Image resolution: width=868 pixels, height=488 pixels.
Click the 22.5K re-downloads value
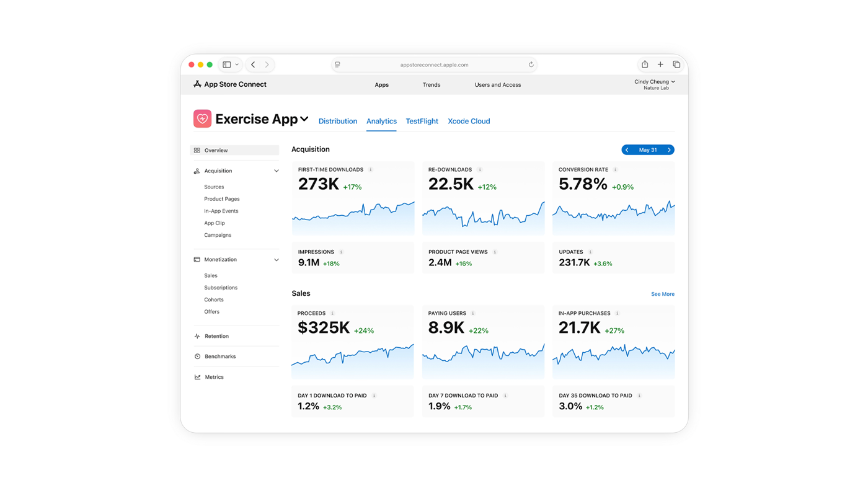pos(451,184)
